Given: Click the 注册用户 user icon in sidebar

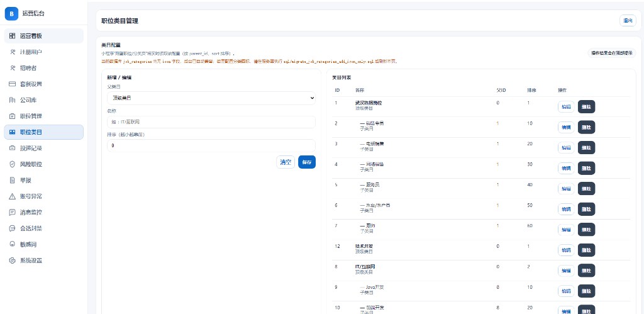Looking at the screenshot, I should coord(13,52).
